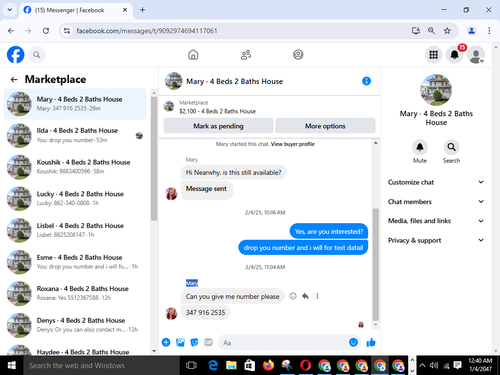
Task: Select Lucky - 4 Beds 2 Baths House chat
Action: (75, 198)
